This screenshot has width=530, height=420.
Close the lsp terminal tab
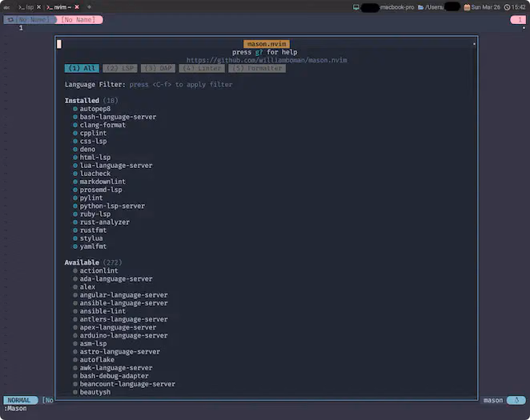39,6
